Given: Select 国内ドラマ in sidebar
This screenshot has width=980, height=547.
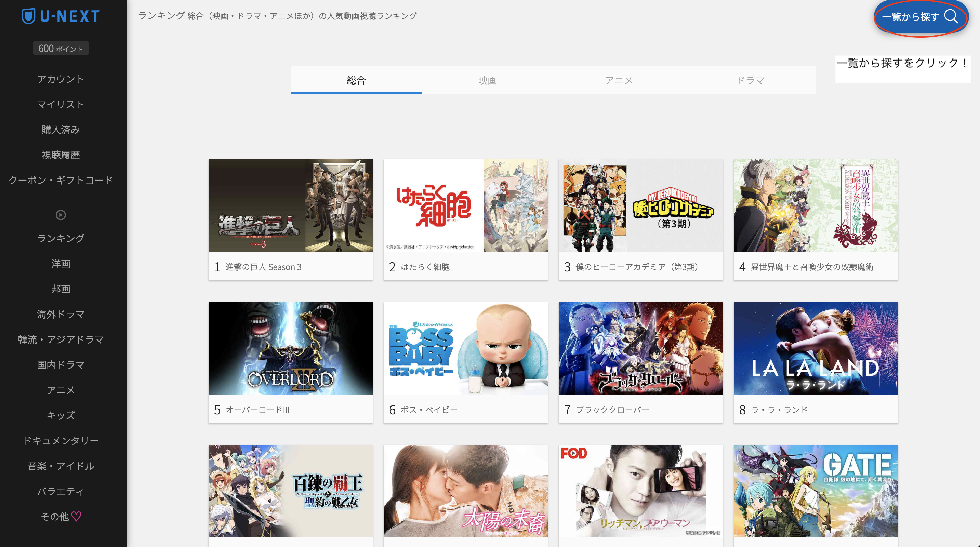Looking at the screenshot, I should tap(61, 365).
